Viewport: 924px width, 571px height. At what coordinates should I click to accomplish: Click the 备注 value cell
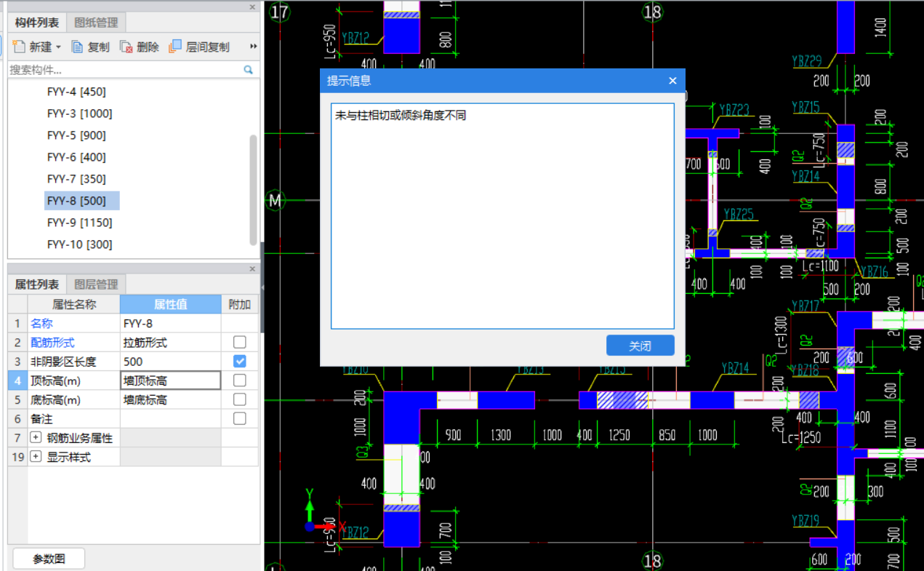tap(170, 418)
